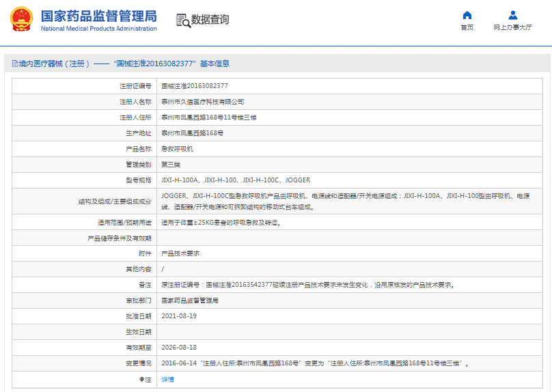
Task: Select attachment value 产品技术要求
Action: tap(180, 253)
